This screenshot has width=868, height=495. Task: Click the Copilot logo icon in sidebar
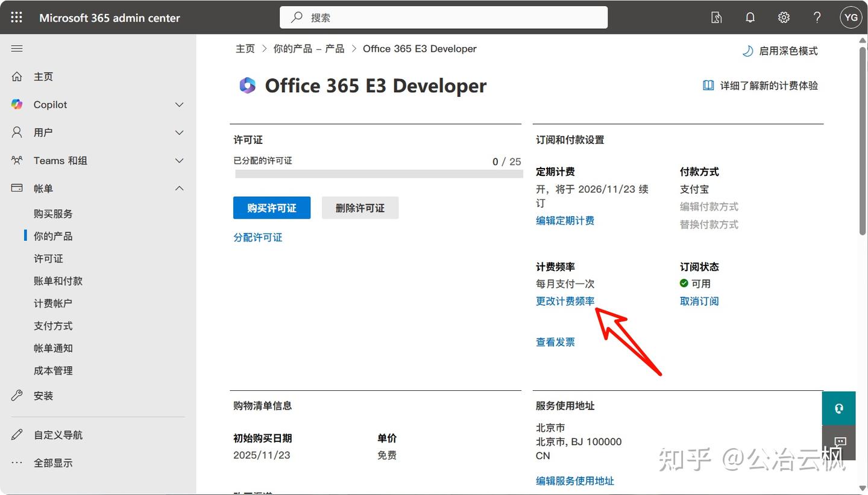coord(17,104)
